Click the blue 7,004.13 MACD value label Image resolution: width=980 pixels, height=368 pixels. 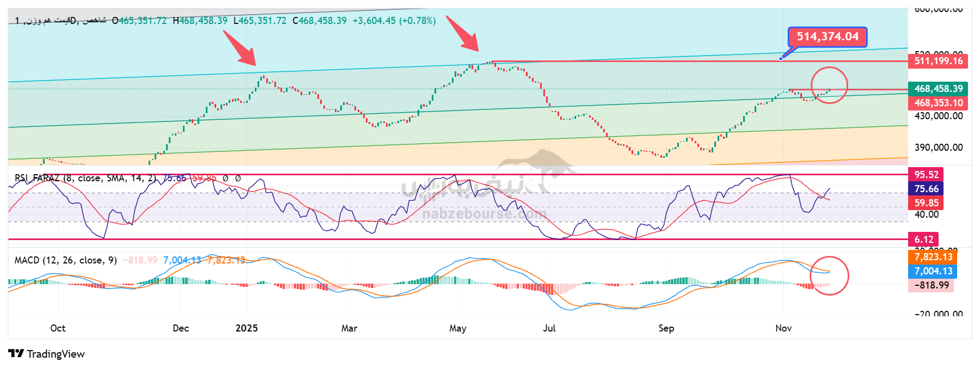(x=933, y=271)
